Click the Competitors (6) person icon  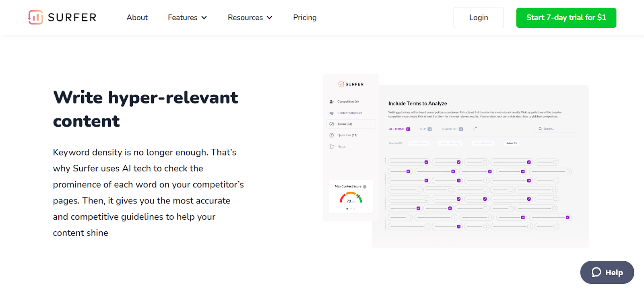[332, 102]
